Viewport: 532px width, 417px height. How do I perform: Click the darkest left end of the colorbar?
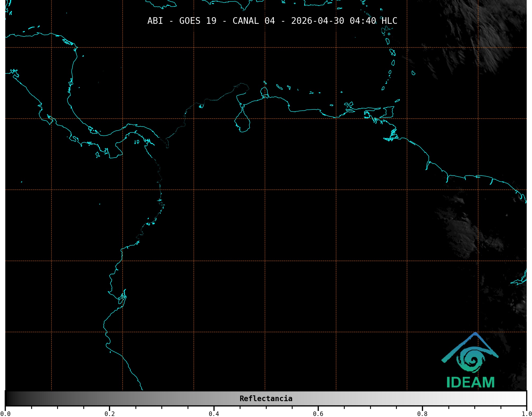tap(8, 398)
